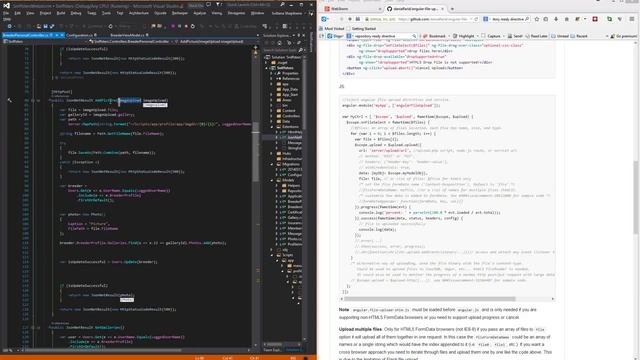
Task: Click the Diigo toolbar search magnifier
Action: 414,36
